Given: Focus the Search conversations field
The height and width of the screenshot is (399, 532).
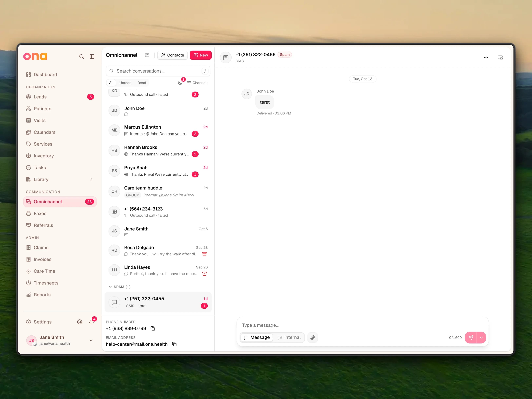Looking at the screenshot, I should (158, 71).
